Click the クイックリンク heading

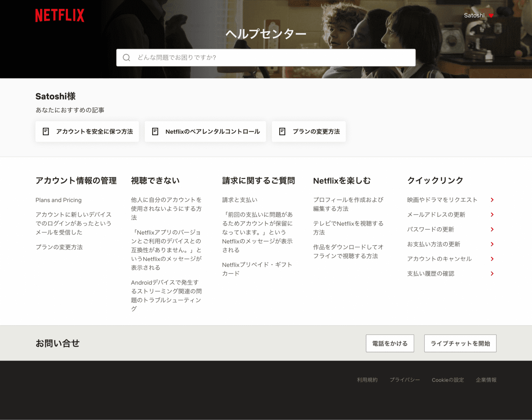(x=435, y=180)
